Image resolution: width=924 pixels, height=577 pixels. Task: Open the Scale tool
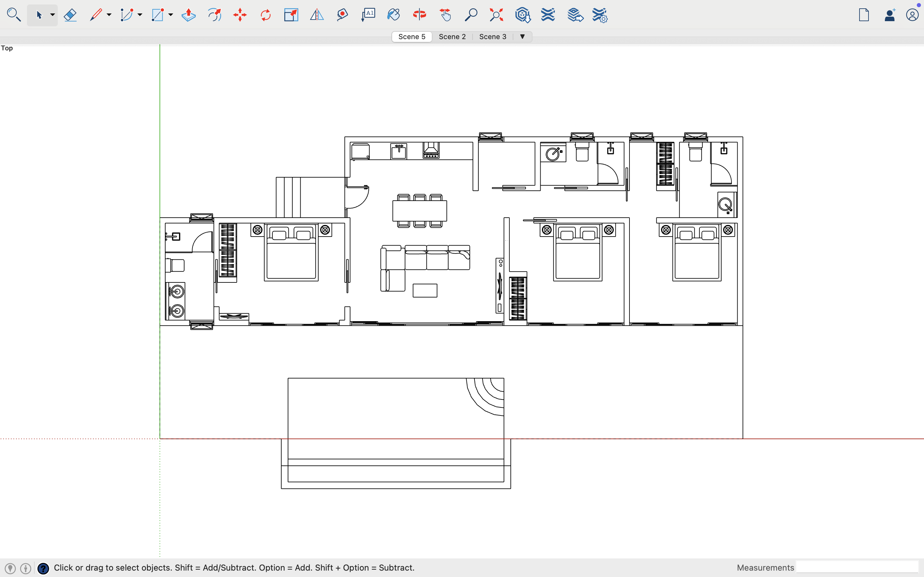click(291, 15)
